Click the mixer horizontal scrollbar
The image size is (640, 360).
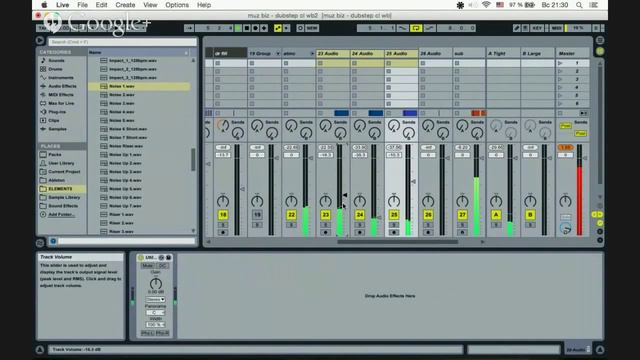pos(397,242)
